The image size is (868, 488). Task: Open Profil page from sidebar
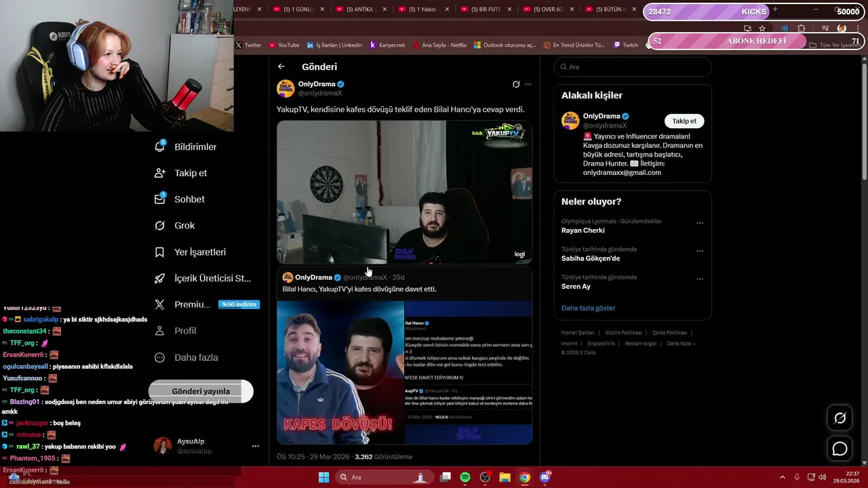tap(176, 331)
